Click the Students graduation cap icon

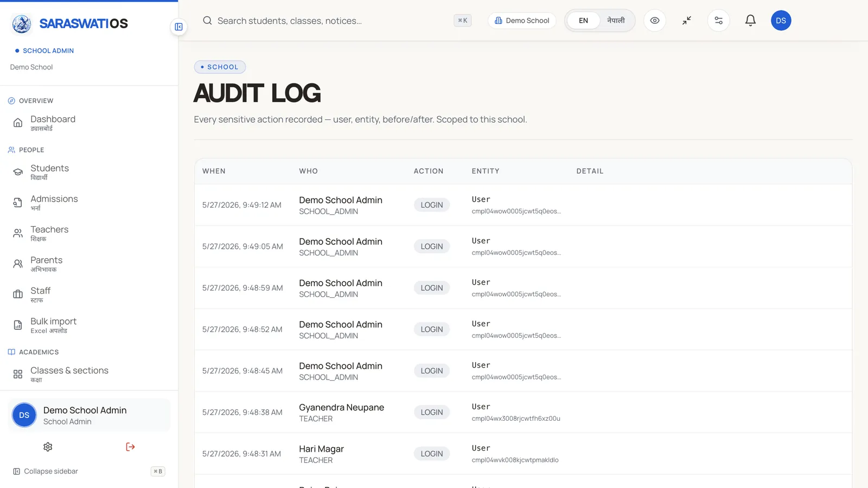click(x=18, y=172)
